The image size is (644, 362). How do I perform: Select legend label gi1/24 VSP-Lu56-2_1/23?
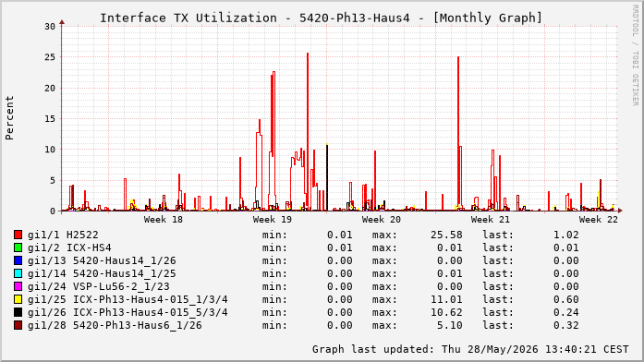[x=98, y=286]
